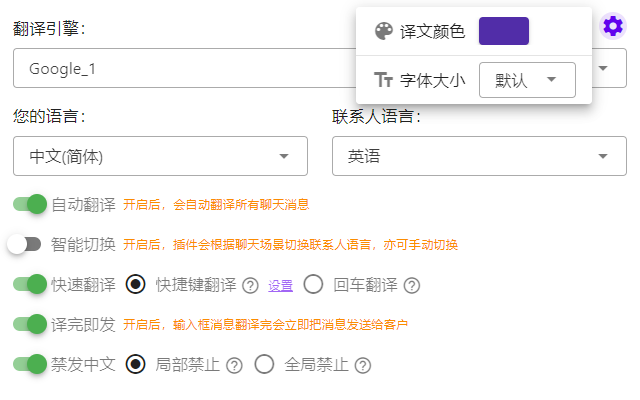Image resolution: width=640 pixels, height=400 pixels.
Task: Open the 您的语言 dropdown showing 中文(简体)
Action: pos(160,156)
